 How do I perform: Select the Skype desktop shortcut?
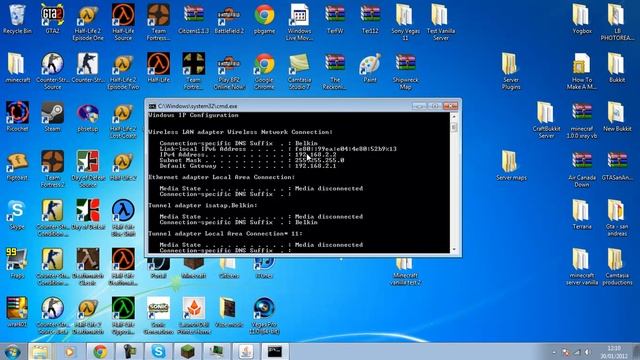[17, 215]
